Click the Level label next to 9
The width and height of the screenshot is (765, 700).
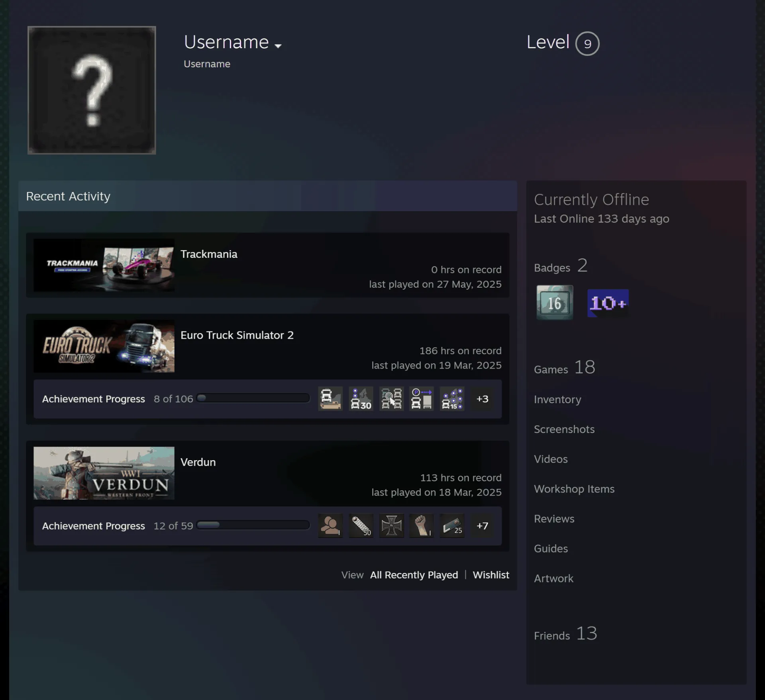click(548, 42)
